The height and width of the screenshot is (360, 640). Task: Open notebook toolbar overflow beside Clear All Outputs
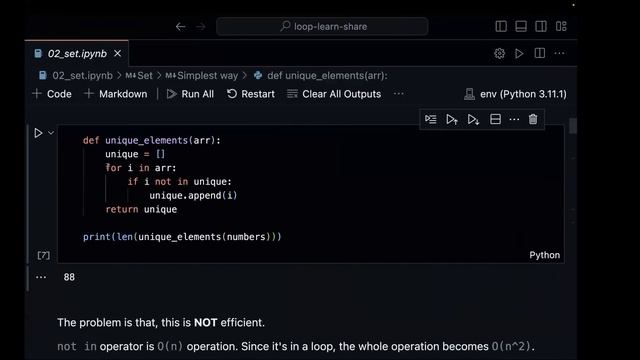pos(399,94)
